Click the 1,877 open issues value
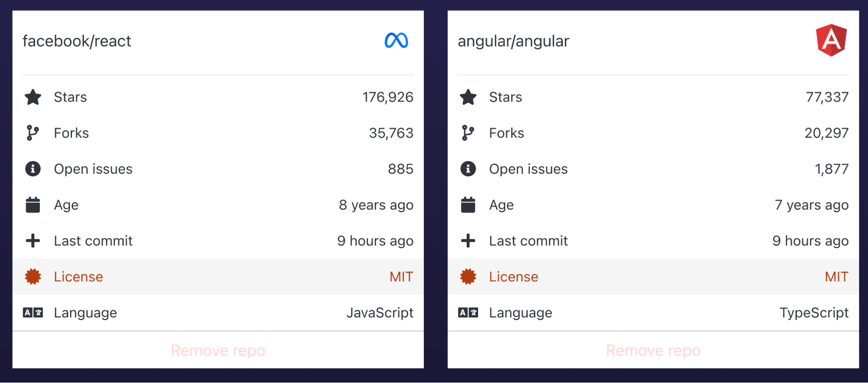This screenshot has height=383, width=868. (x=832, y=169)
